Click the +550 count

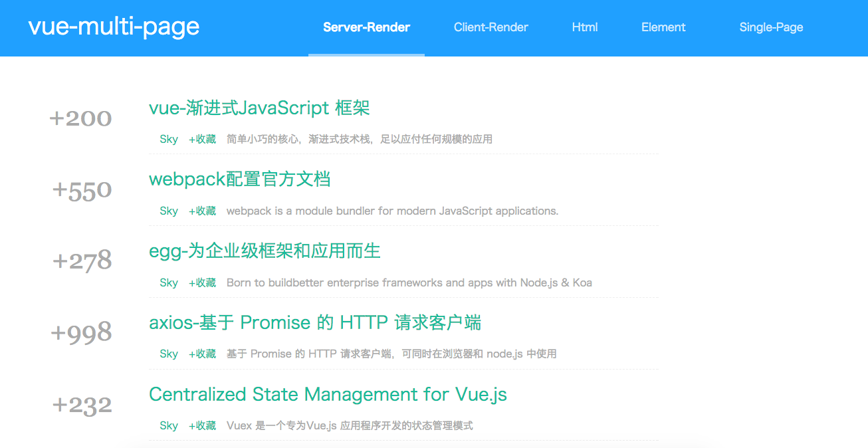(x=82, y=191)
